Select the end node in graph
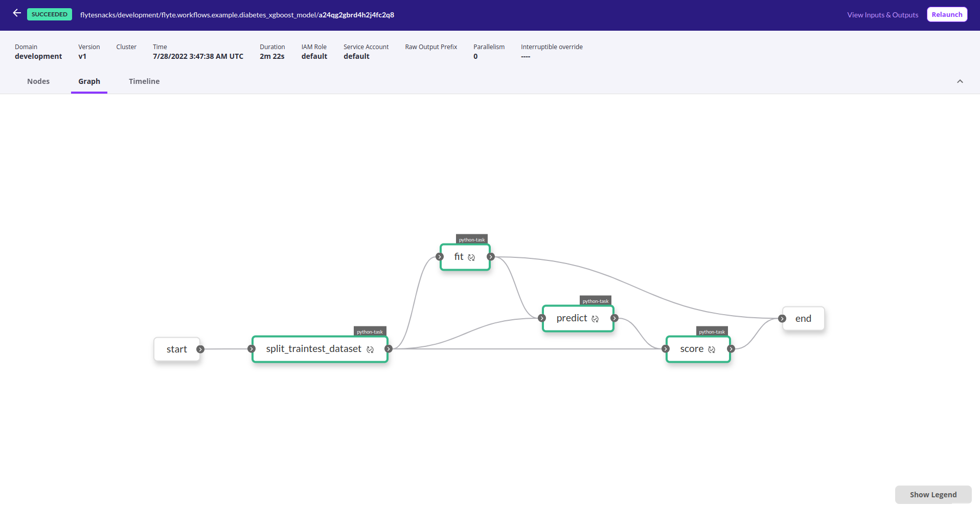This screenshot has width=980, height=506. pos(804,318)
